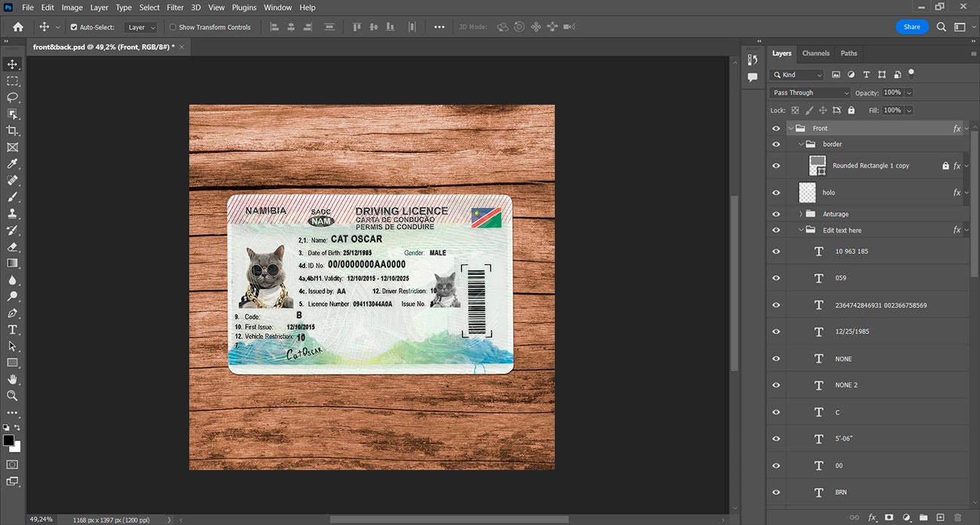
Task: Enable Show Transform Controls checkbox
Action: pyautogui.click(x=173, y=27)
